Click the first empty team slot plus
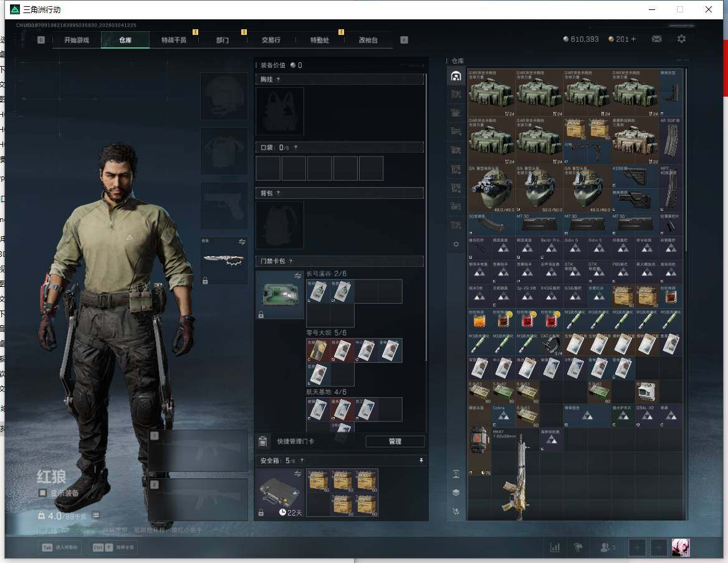 point(637,547)
